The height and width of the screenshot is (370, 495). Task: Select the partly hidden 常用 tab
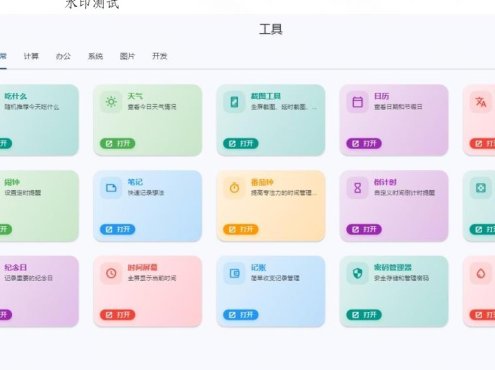click(3, 56)
